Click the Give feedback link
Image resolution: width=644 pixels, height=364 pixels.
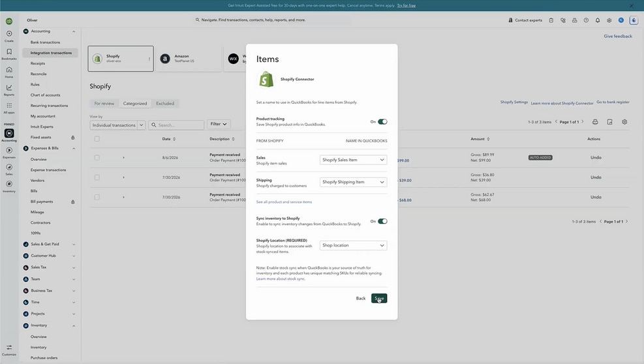(x=618, y=36)
